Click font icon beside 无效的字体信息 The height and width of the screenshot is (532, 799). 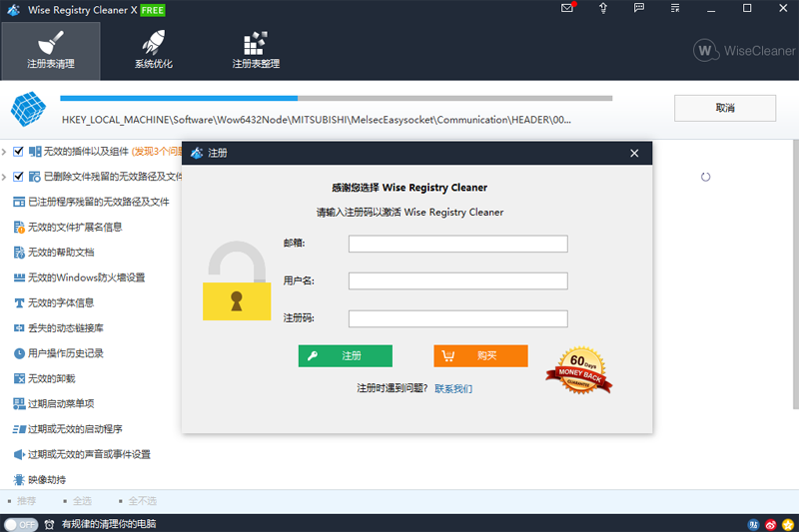[19, 302]
